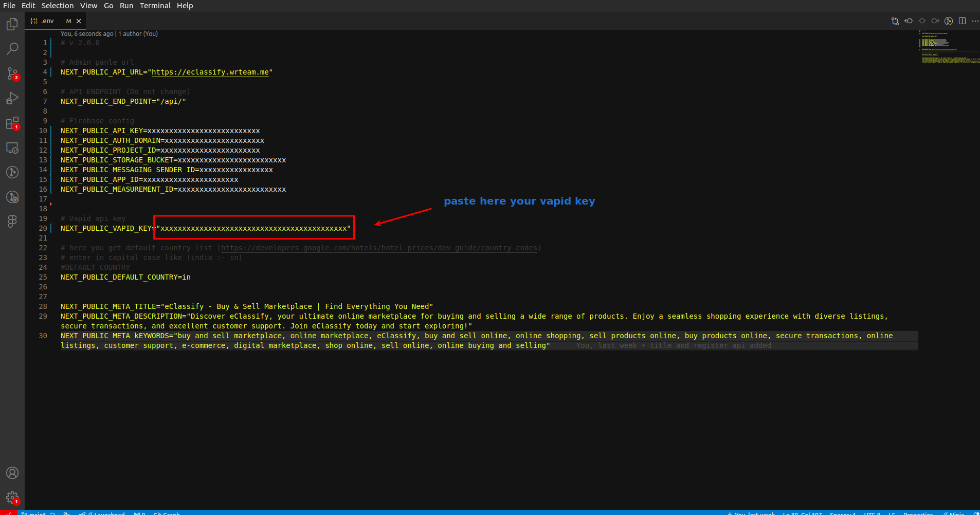Open the Manage settings gear
The image size is (980, 515).
pyautogui.click(x=12, y=498)
